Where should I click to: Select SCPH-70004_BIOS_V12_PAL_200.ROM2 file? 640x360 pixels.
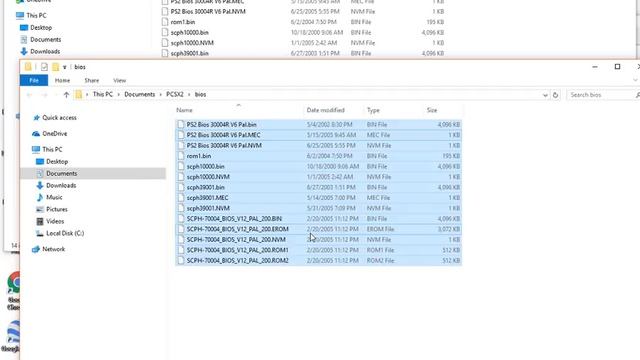(x=238, y=260)
